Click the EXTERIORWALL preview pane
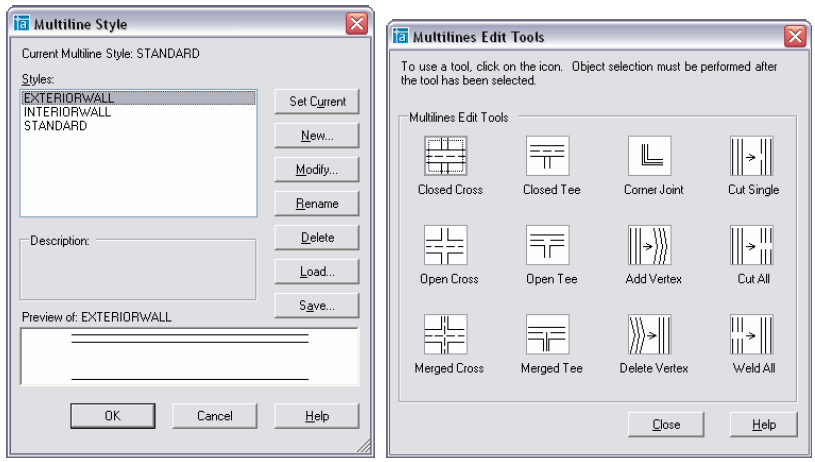This screenshot has width=815, height=462. (190, 357)
